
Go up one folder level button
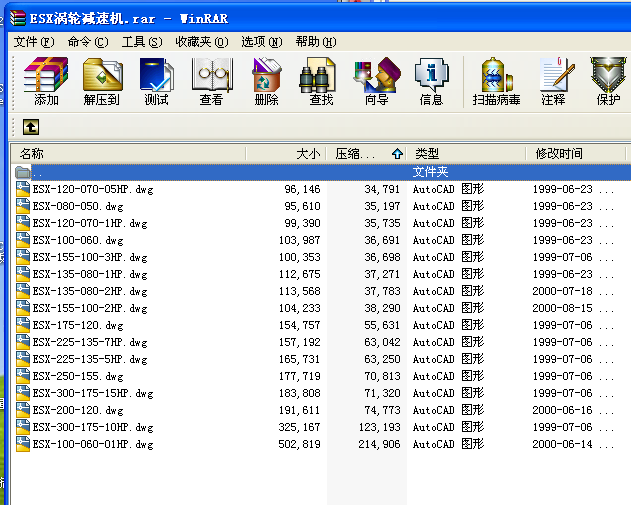pyautogui.click(x=31, y=127)
